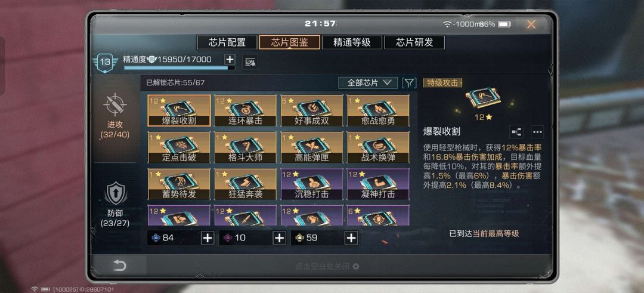Select the 爆裂收割 chip card
Viewport: 644px width, 293px height.
[x=179, y=110]
